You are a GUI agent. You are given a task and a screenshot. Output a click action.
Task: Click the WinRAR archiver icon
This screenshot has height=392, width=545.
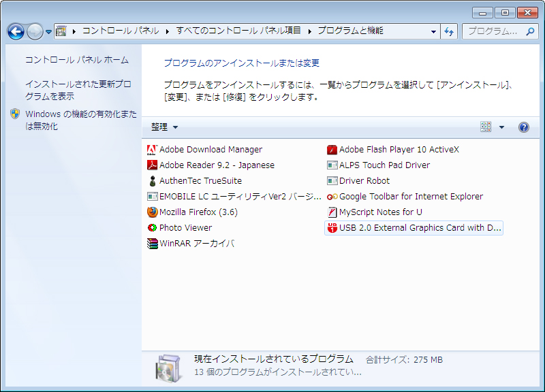152,244
